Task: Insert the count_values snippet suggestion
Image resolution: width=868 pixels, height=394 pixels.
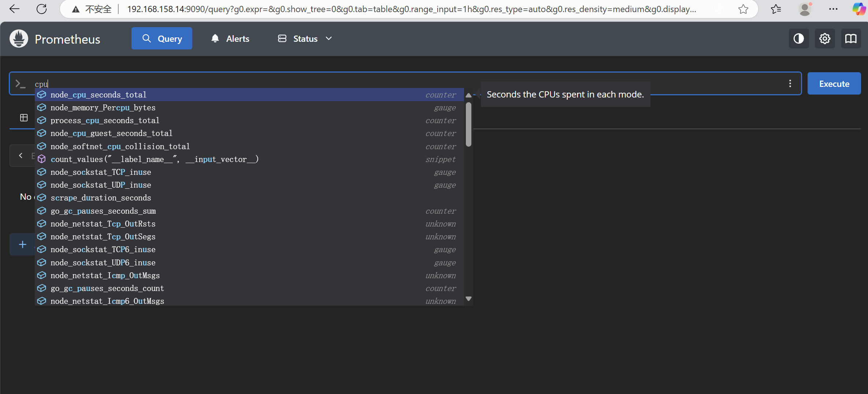Action: [x=249, y=159]
